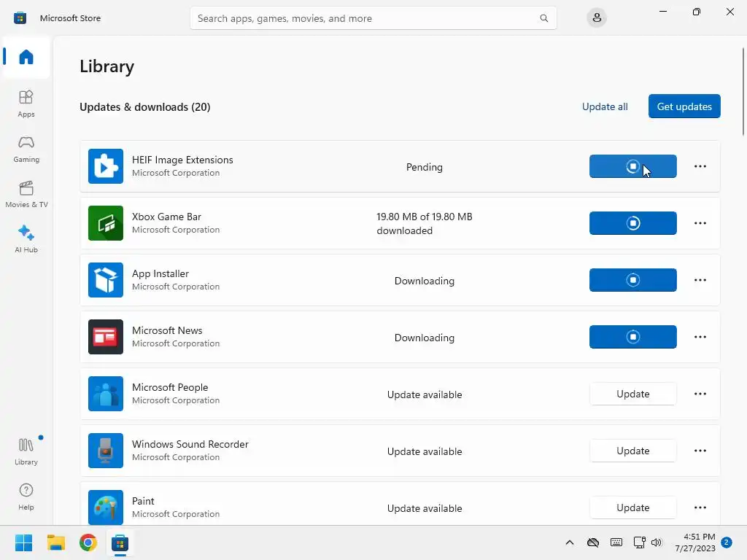Screen dimensions: 747x560
Task: Open the user account profile icon
Action: coord(597,18)
